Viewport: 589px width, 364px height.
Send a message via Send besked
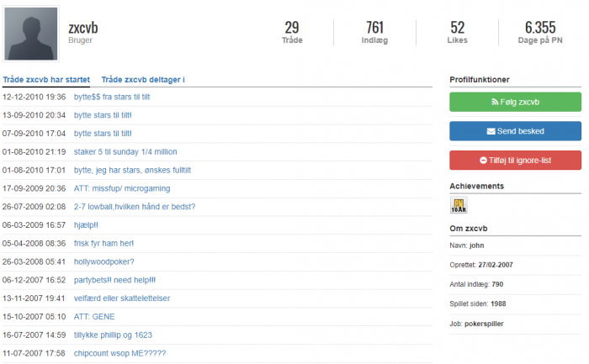[515, 131]
